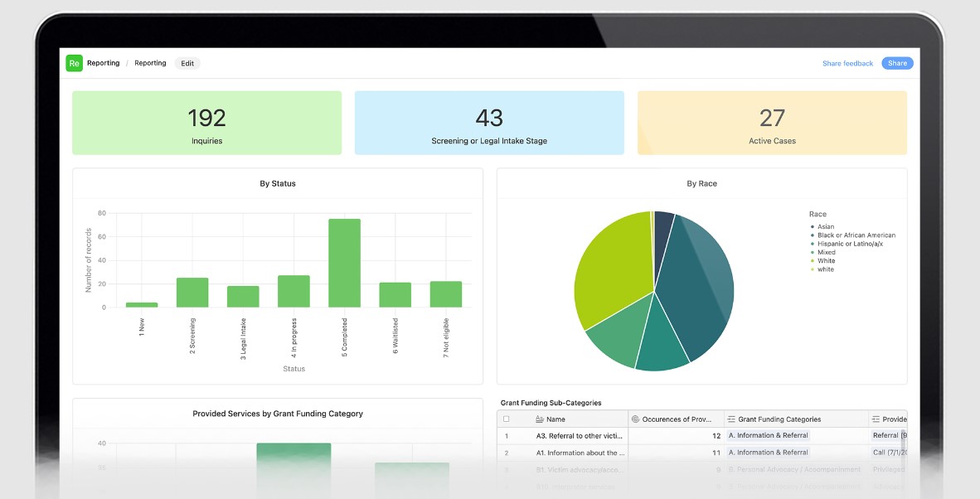Click the Name column's text field icon
980x499 pixels.
pos(540,419)
